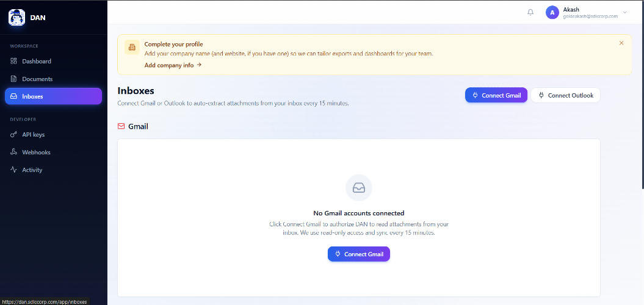The image size is (644, 305).
Task: Select Inboxes in sidebar
Action: coord(53,96)
